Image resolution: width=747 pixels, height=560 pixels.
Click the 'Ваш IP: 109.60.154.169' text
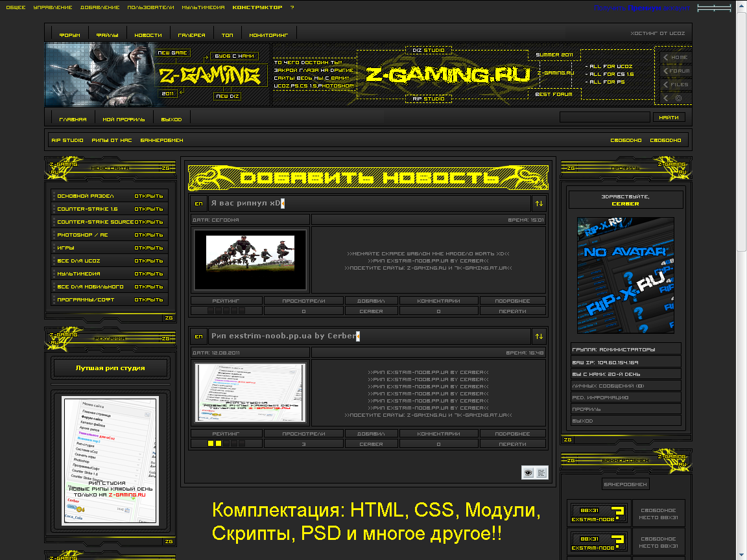click(x=605, y=362)
